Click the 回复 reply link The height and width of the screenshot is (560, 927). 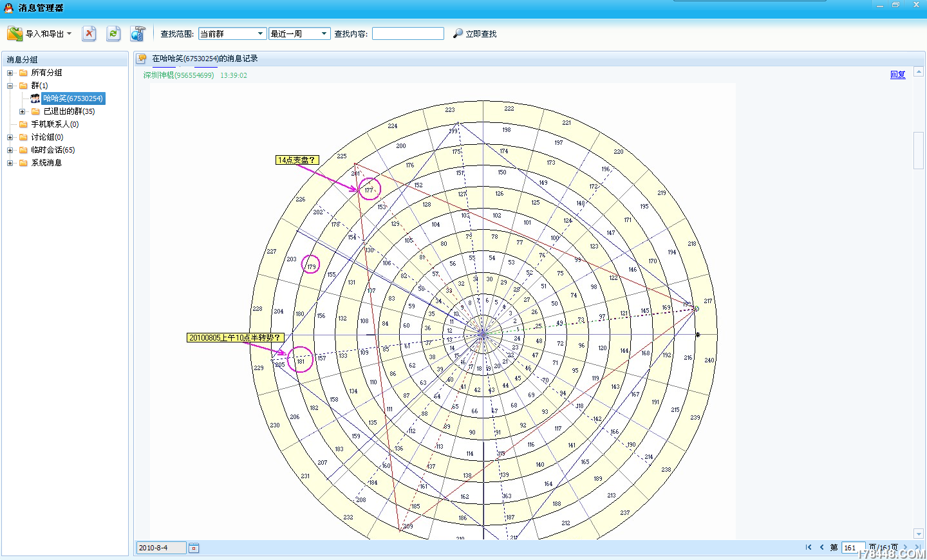tap(897, 75)
